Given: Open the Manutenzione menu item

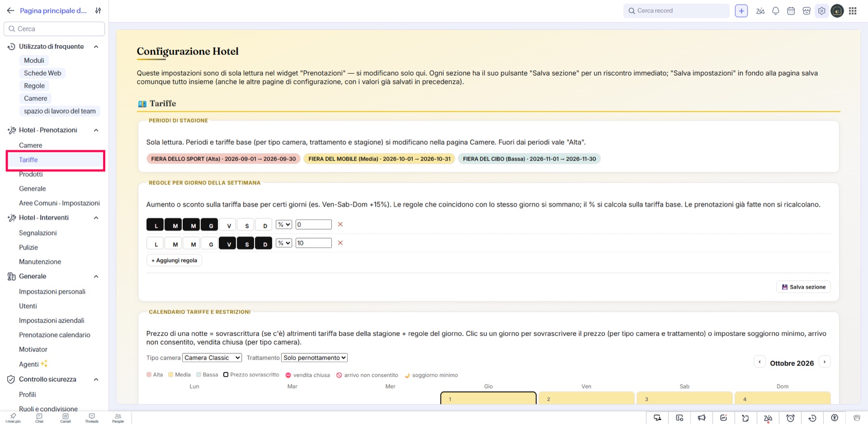Looking at the screenshot, I should pyautogui.click(x=40, y=262).
